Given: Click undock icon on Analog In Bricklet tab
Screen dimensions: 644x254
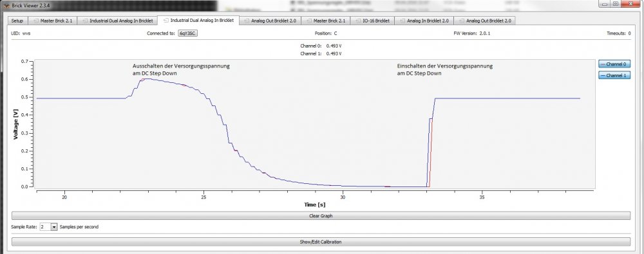Looking at the screenshot, I should (402, 21).
